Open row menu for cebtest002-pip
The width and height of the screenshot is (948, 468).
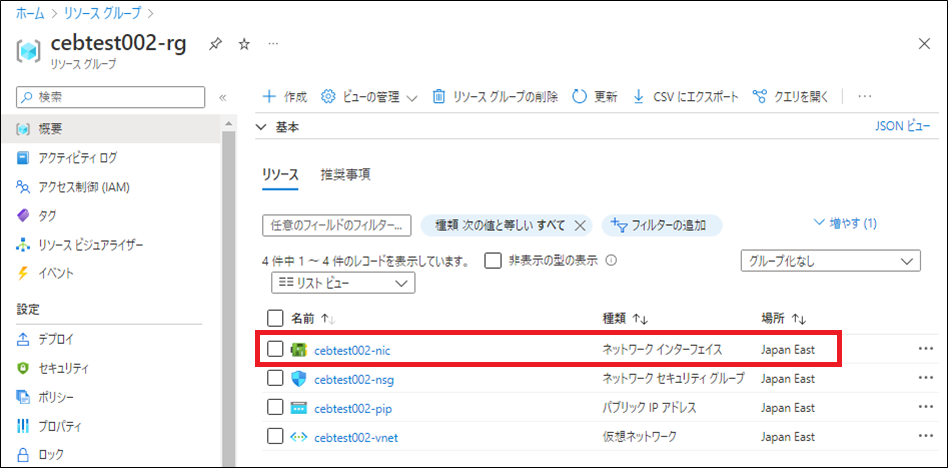coord(925,406)
